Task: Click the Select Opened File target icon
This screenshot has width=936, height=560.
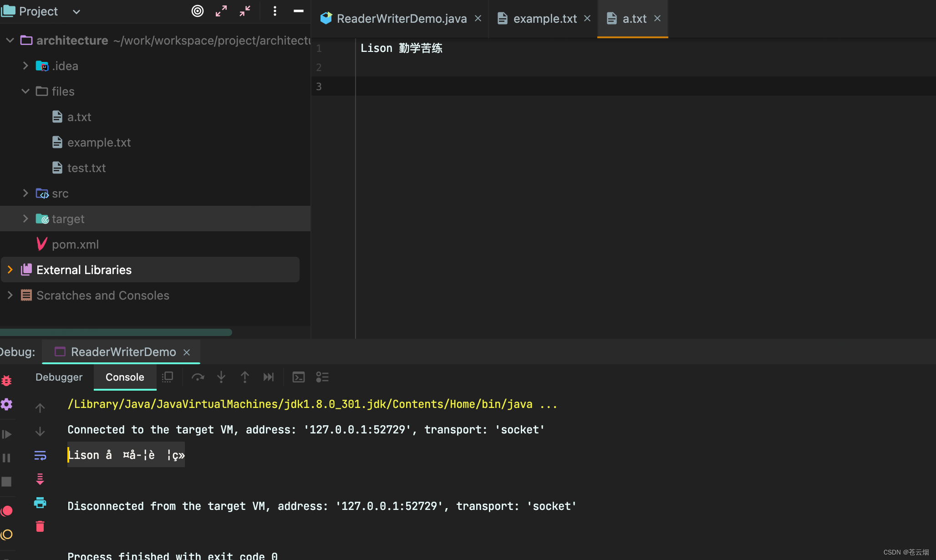Action: 197,11
